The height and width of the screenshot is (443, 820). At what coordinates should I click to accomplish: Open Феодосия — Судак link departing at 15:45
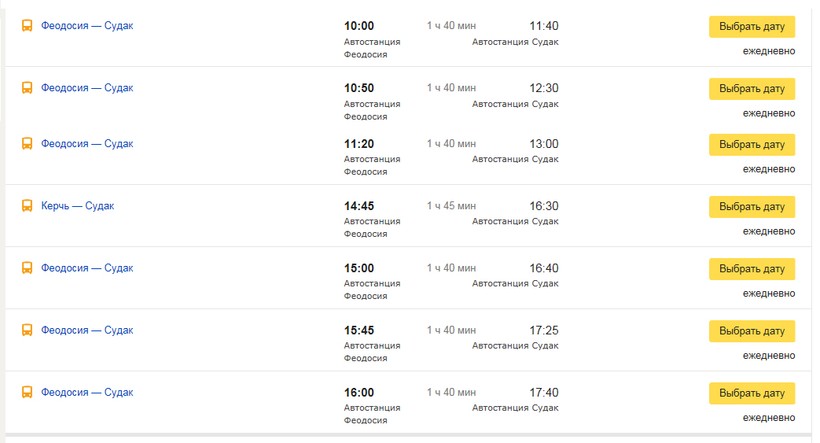(x=87, y=330)
